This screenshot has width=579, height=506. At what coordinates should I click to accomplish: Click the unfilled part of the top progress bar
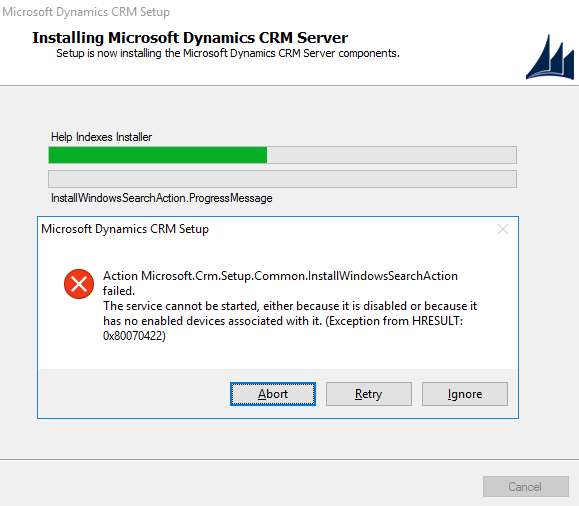click(391, 155)
